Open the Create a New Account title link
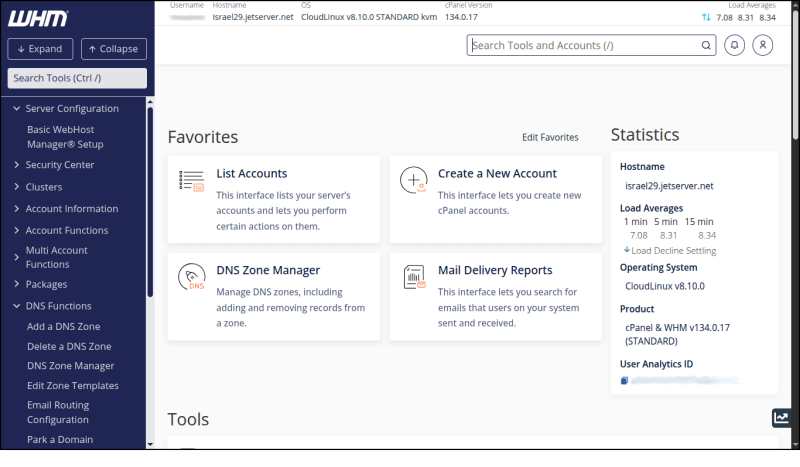This screenshot has height=467, width=800. point(497,174)
